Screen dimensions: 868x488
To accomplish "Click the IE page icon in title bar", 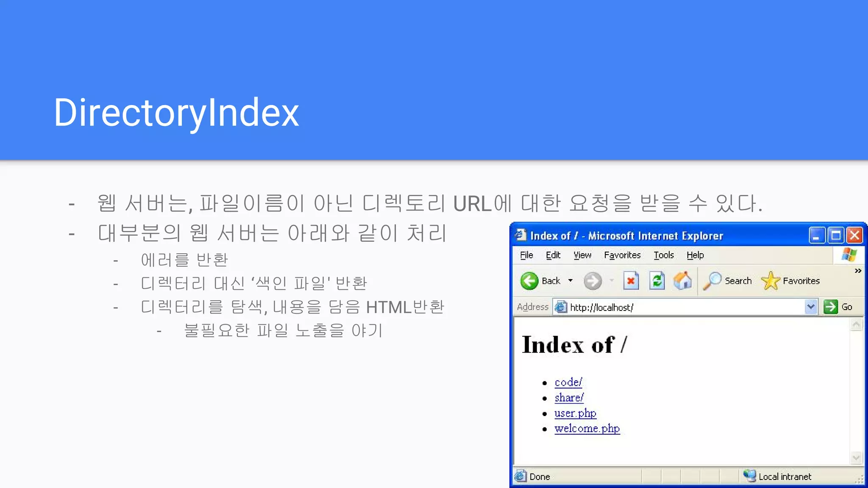I will (520, 235).
